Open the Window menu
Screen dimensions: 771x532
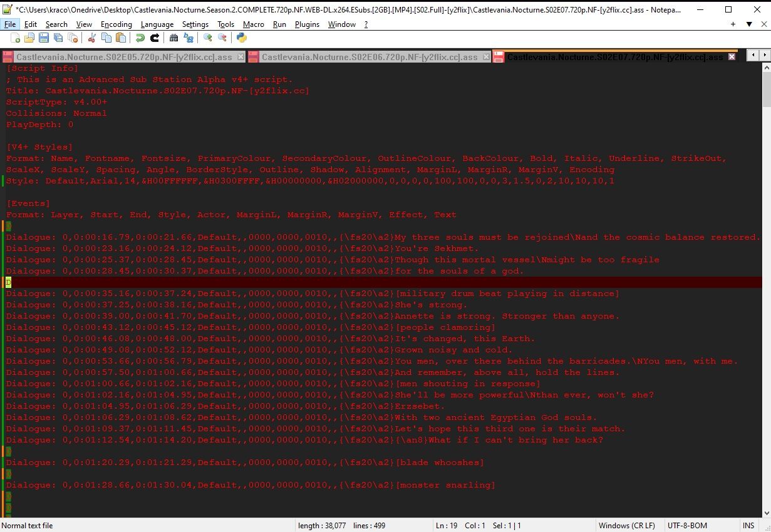tap(342, 24)
